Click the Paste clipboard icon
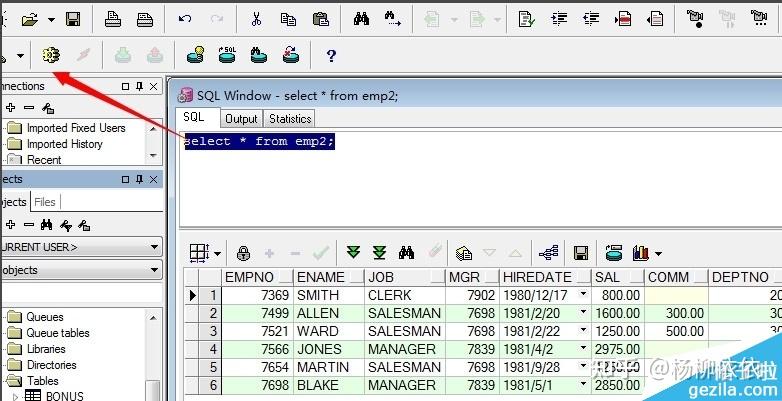The width and height of the screenshot is (782, 401). point(320,19)
